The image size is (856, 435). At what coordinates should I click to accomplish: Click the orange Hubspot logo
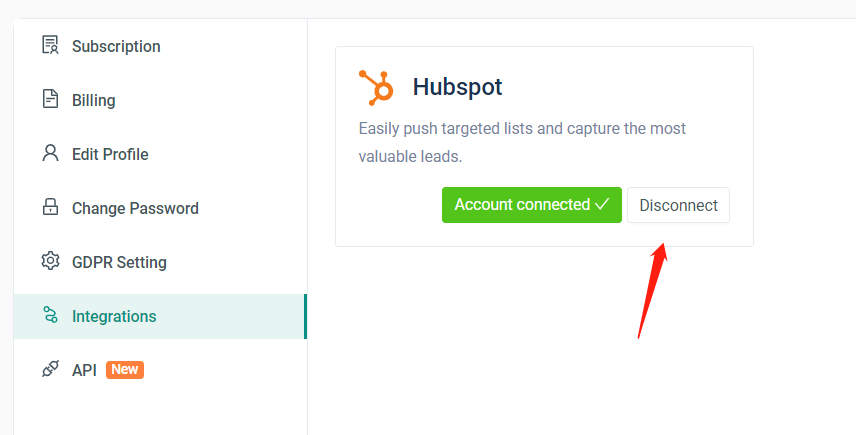click(x=377, y=87)
